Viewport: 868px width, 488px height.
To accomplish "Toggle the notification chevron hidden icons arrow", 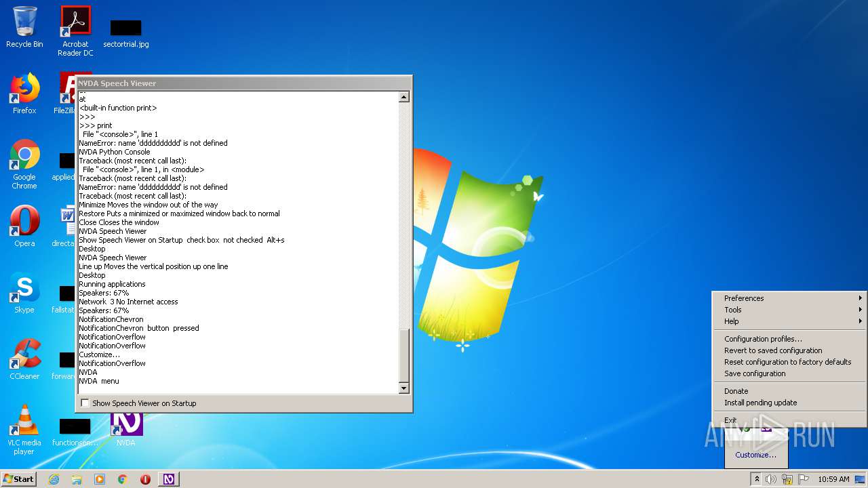I will tap(757, 479).
